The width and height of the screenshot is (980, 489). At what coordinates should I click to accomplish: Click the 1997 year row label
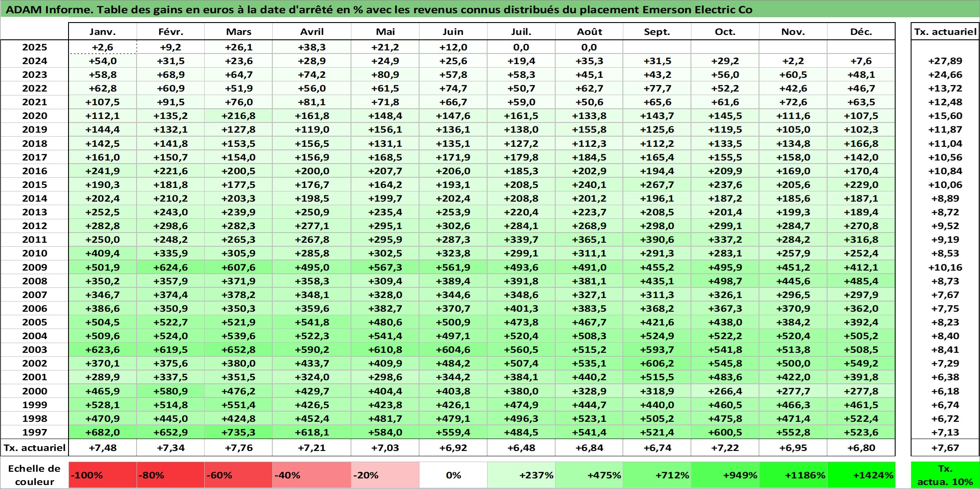coord(34,432)
